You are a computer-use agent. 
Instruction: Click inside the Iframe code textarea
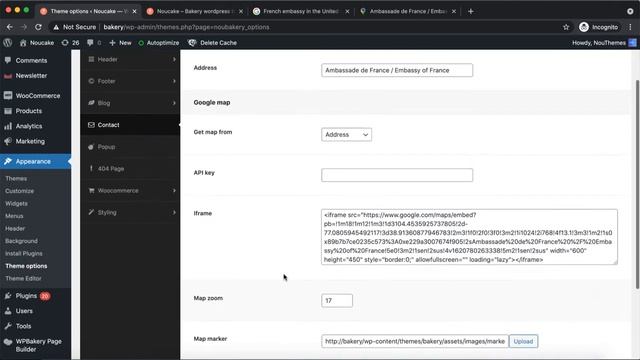coord(469,237)
